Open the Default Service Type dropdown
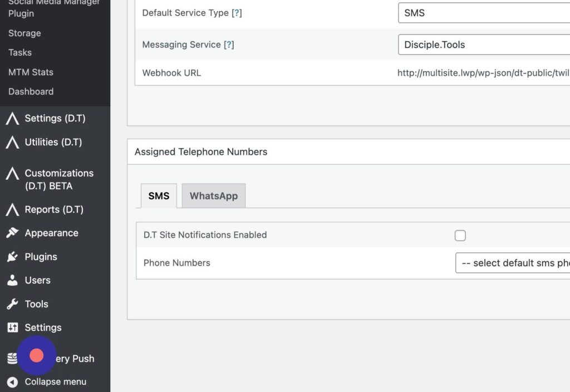570x392 pixels. [483, 13]
